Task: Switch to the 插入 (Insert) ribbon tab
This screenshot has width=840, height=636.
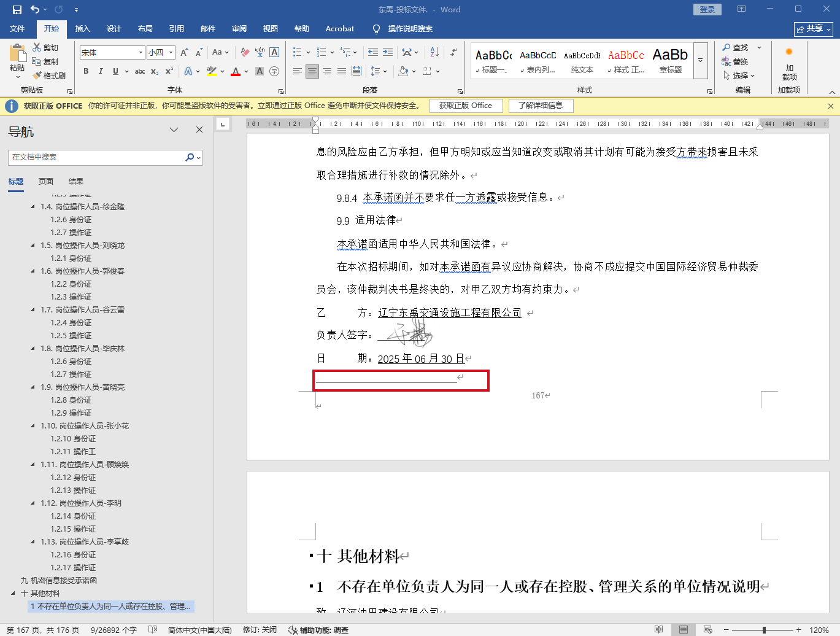Action: pyautogui.click(x=82, y=29)
